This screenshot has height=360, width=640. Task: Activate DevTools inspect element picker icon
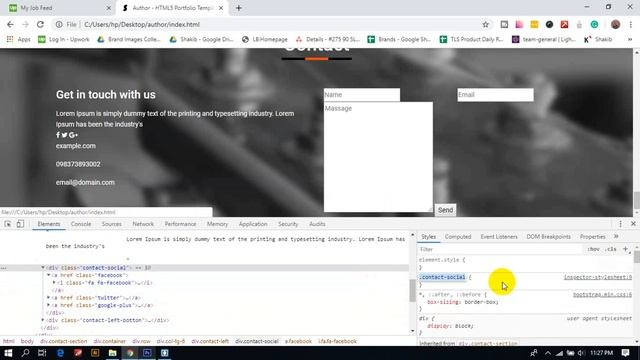(8, 224)
